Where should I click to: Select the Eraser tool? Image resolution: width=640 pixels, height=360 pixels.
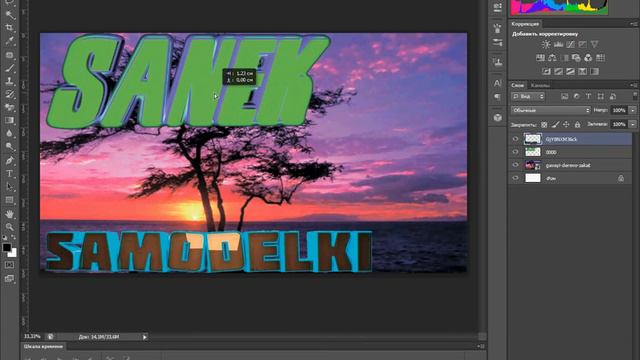10,107
